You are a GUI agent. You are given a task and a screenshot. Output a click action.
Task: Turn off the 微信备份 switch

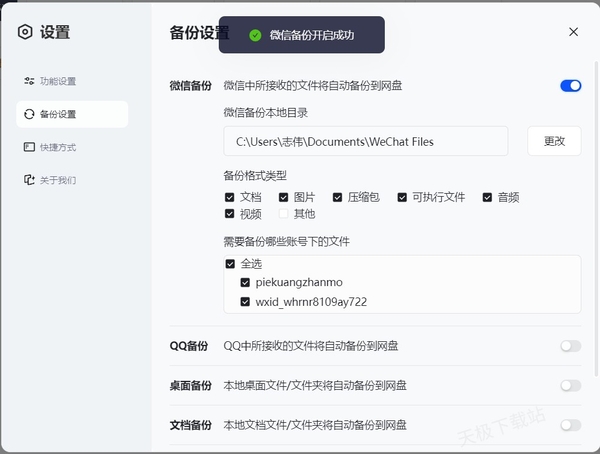pyautogui.click(x=571, y=86)
